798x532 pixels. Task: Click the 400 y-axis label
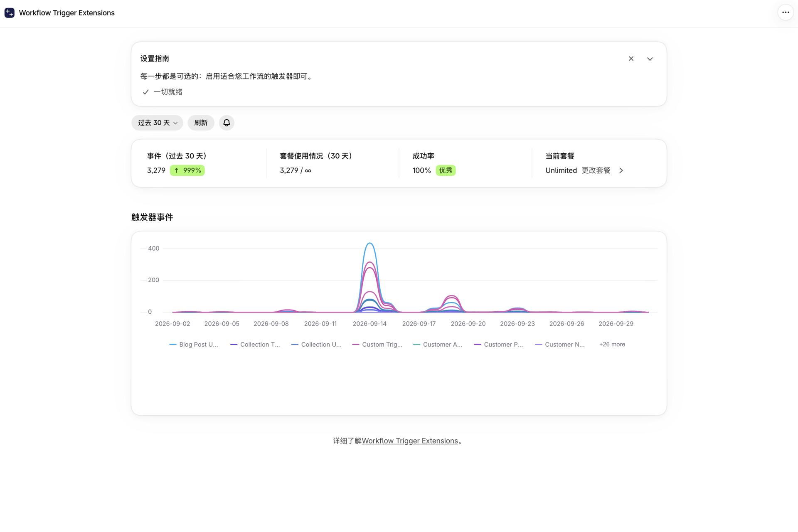(154, 249)
